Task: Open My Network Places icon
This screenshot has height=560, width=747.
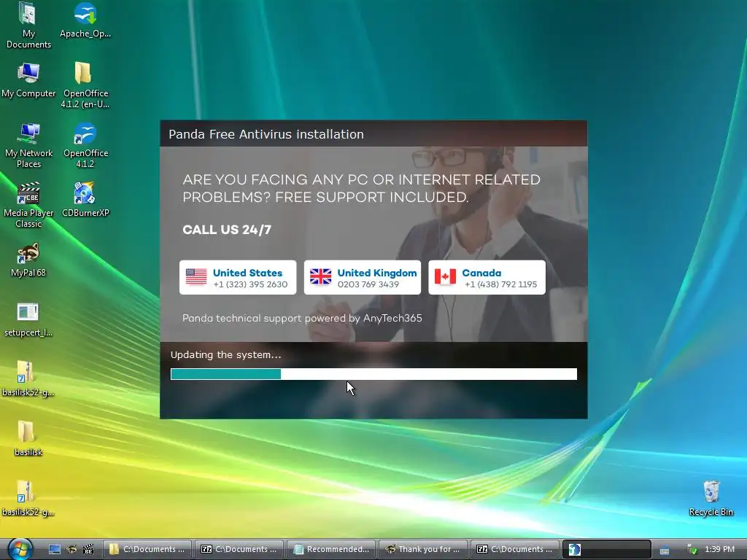Action: tap(28, 145)
